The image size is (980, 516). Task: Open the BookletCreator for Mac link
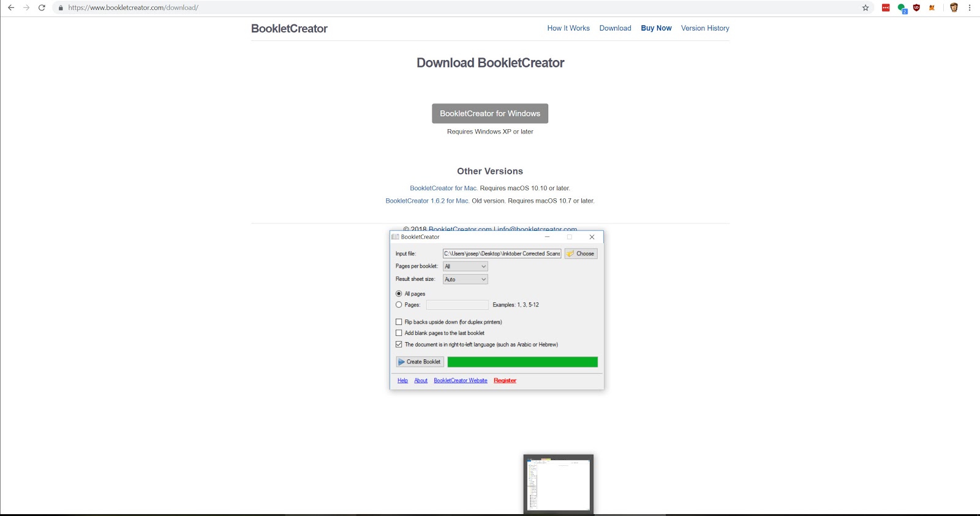pos(443,189)
